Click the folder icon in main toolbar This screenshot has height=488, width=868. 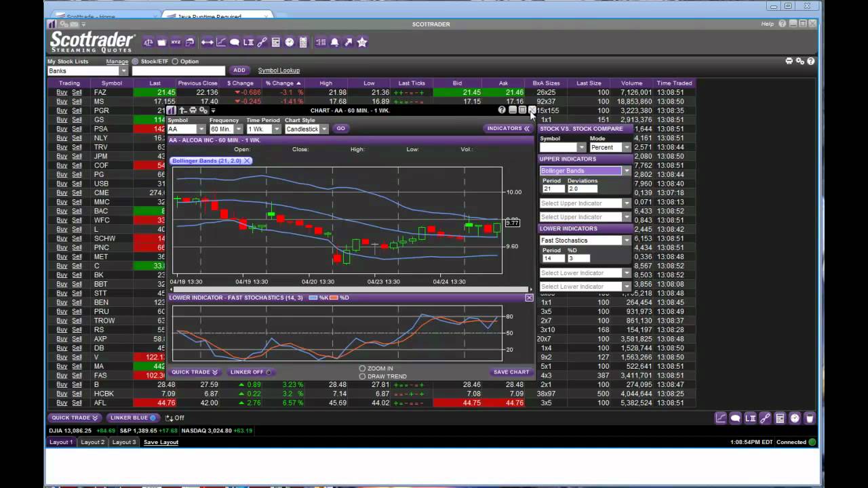tap(162, 42)
